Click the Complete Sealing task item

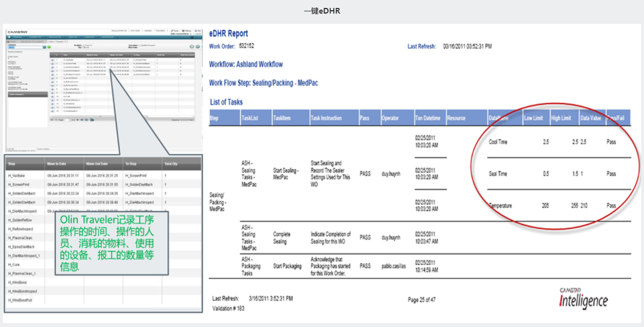282,237
